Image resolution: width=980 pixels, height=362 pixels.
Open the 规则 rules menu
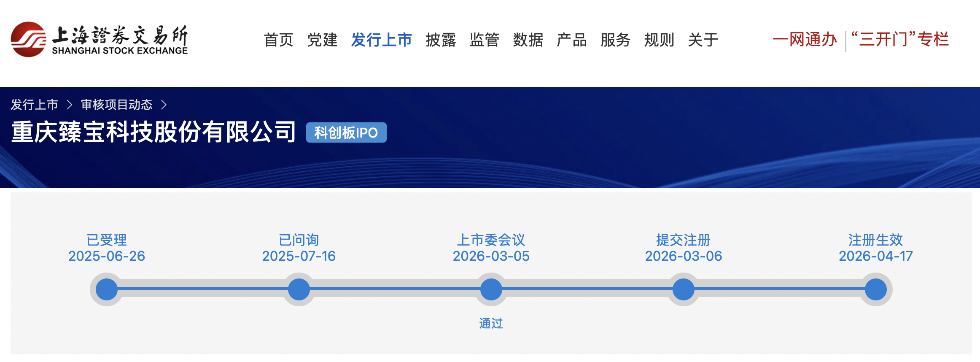(x=659, y=40)
